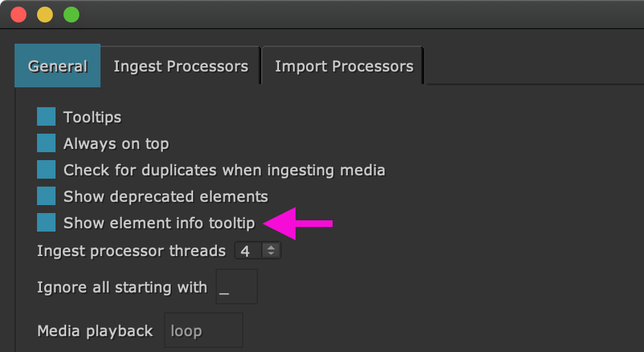Switch to the Ingest Processors tab

(181, 66)
